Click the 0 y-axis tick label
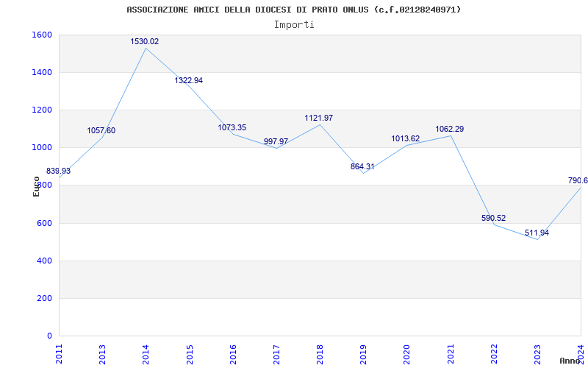 click(49, 336)
